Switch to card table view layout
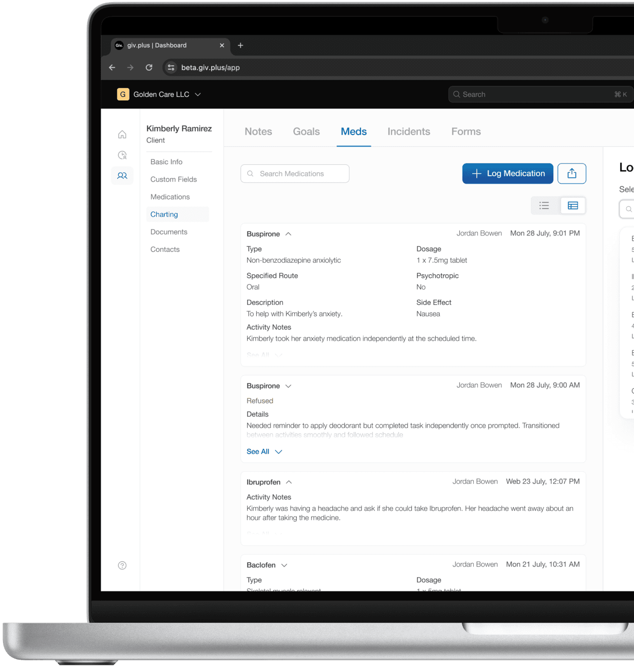Image resolution: width=634 pixels, height=672 pixels. (x=573, y=205)
